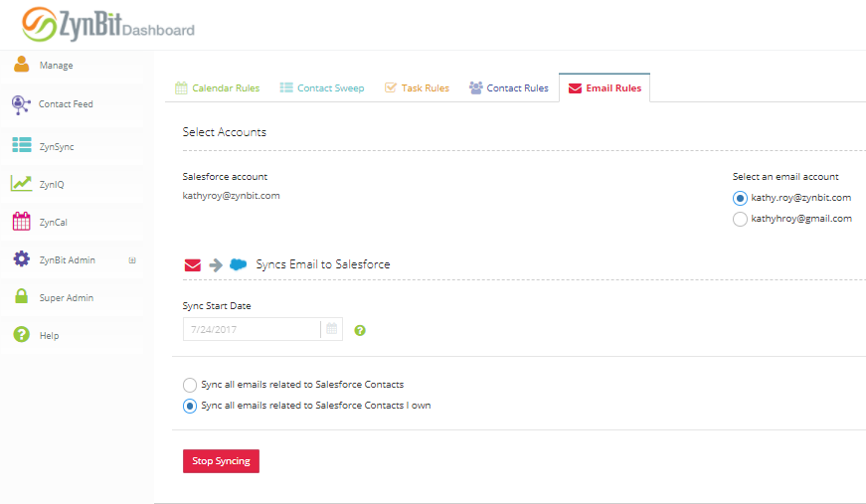Click the Contact Sweep tab icon
The height and width of the screenshot is (504, 866).
click(x=286, y=87)
